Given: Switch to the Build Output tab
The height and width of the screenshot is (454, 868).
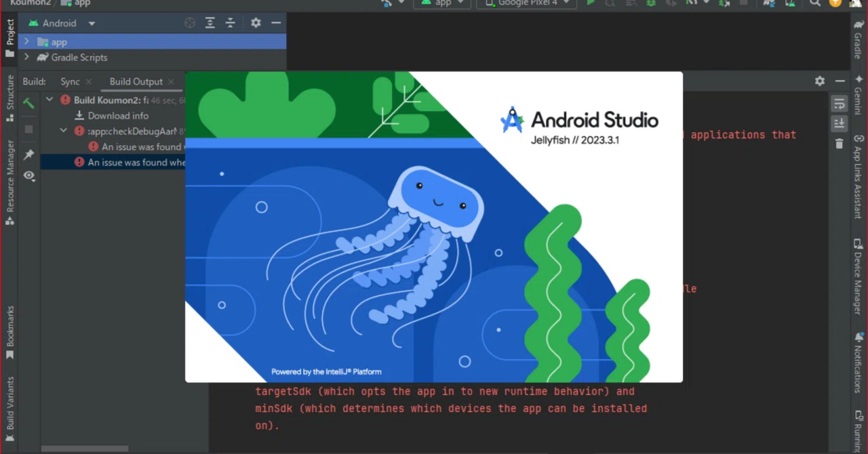Looking at the screenshot, I should coord(136,81).
